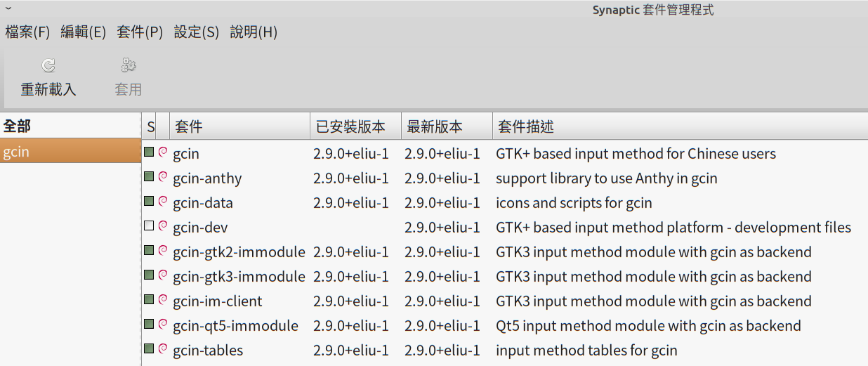The height and width of the screenshot is (366, 868).
Task: Click installed version of gcin-tables row
Action: click(351, 351)
